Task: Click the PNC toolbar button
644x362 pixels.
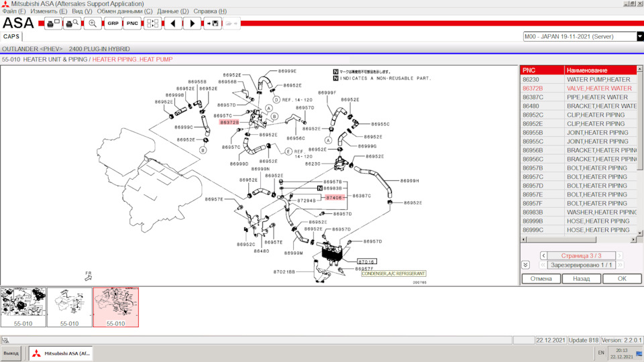Action: (x=132, y=23)
